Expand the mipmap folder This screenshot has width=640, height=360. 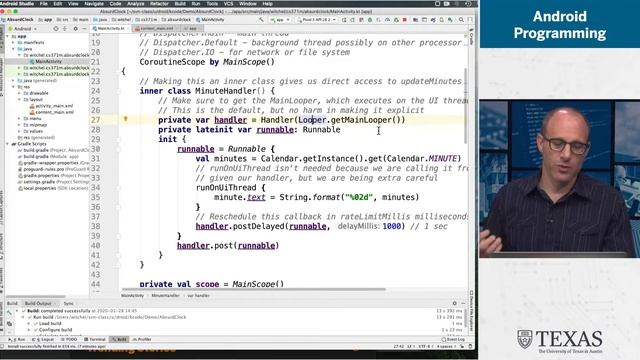point(19,124)
